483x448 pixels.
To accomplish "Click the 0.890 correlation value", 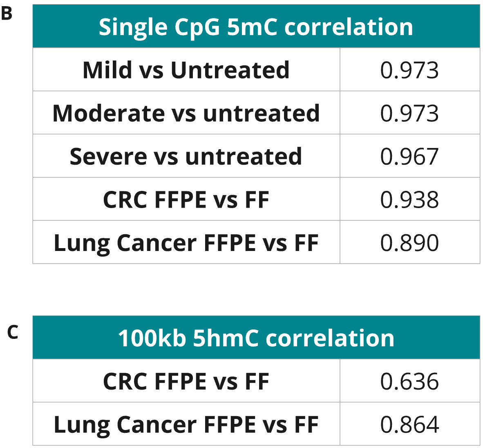I will (x=409, y=243).
